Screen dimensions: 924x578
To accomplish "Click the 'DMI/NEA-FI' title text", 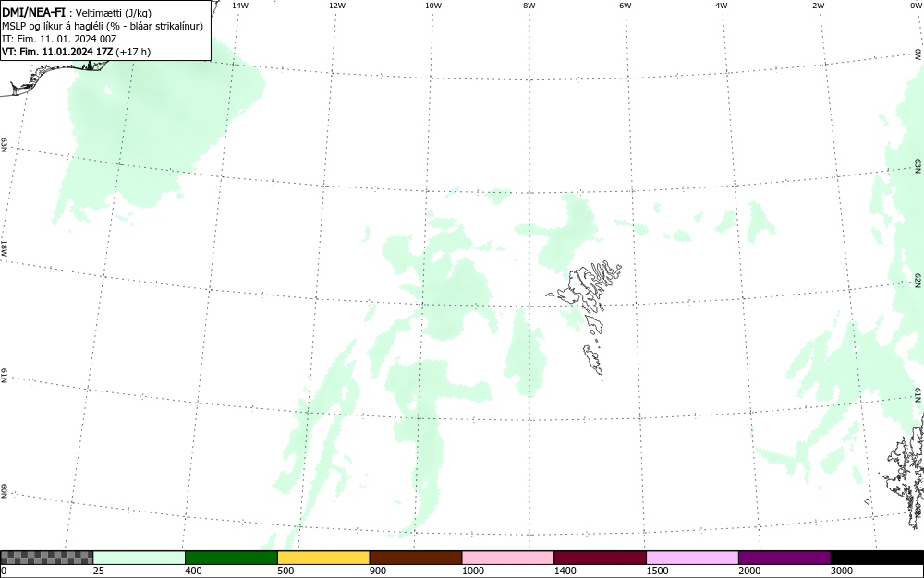I will point(33,12).
